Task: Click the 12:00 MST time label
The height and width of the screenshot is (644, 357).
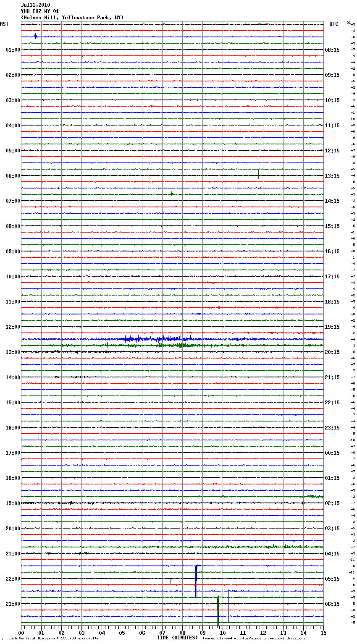Action: tap(13, 327)
